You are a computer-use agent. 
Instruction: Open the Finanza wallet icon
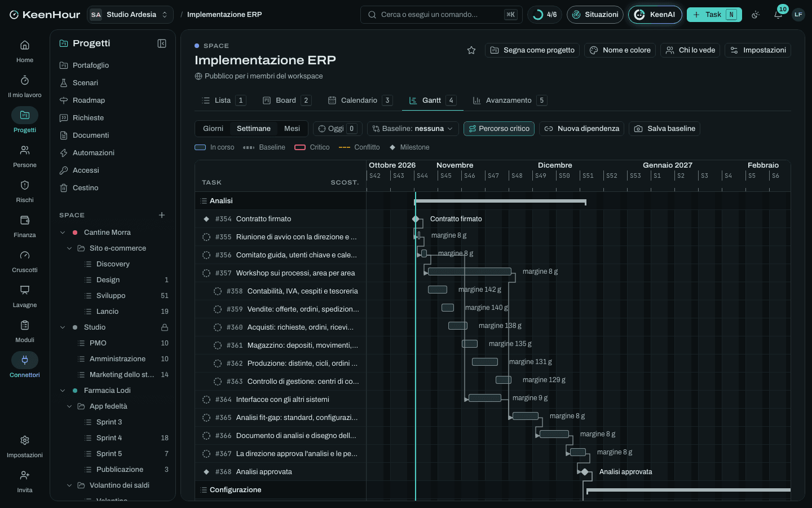(25, 220)
